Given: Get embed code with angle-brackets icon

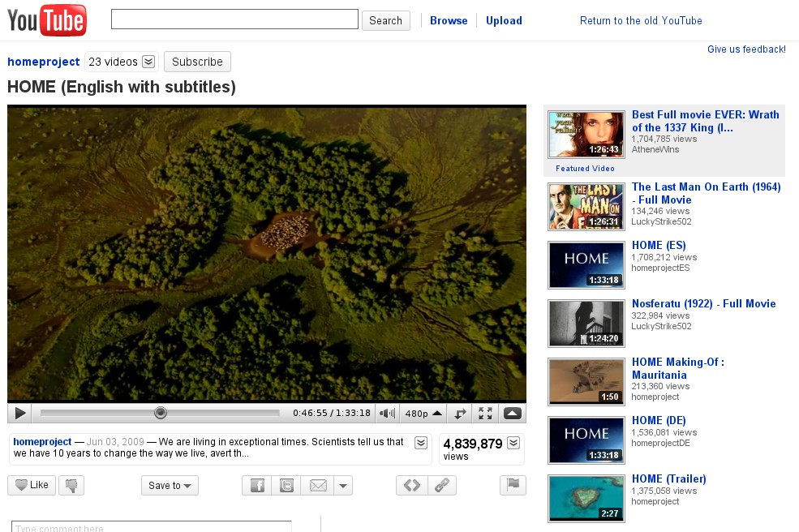Looking at the screenshot, I should [x=412, y=485].
